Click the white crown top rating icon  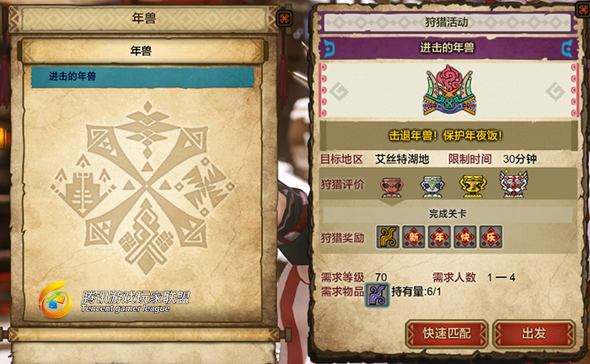(513, 184)
